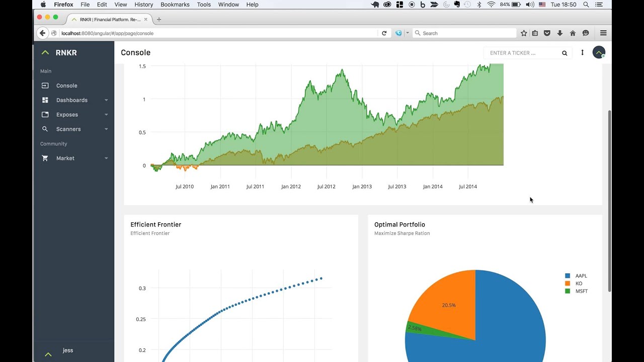
Task: Open the Tools menu
Action: [204, 5]
